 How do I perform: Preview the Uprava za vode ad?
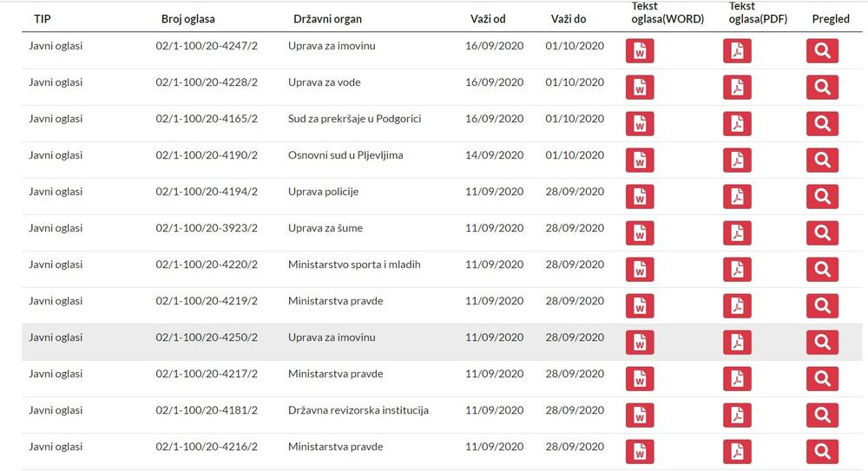click(822, 88)
